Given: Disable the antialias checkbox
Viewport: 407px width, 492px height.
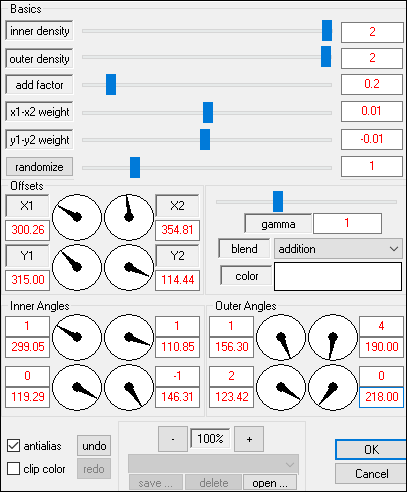Looking at the screenshot, I should point(13,446).
